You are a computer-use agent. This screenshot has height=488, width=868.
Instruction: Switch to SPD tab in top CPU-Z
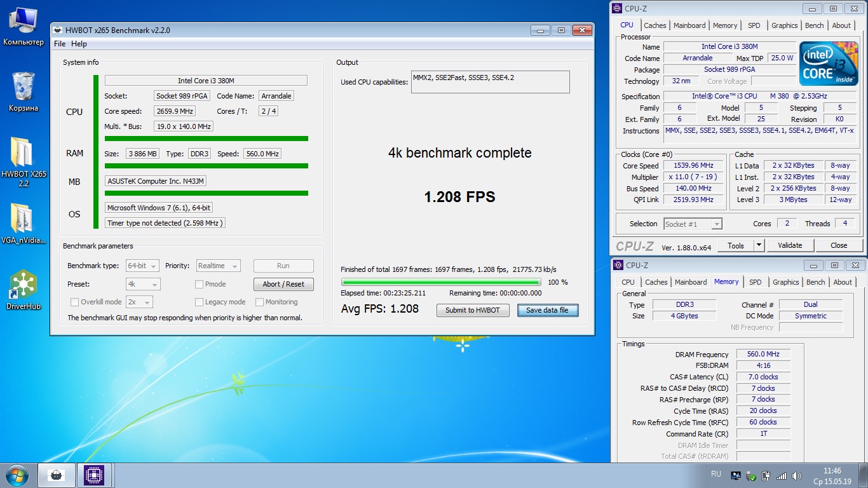(754, 25)
